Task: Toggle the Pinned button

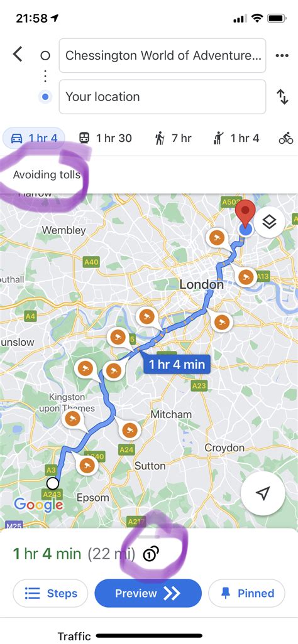Action: click(x=246, y=593)
